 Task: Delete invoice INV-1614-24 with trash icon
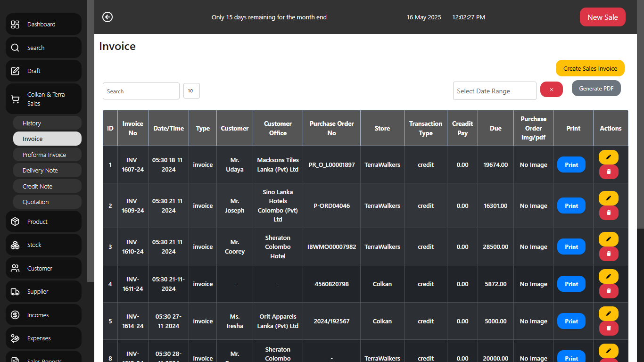click(x=608, y=328)
